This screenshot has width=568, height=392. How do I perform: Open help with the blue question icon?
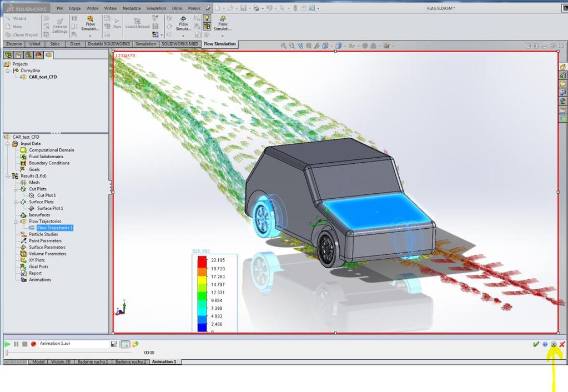(545, 344)
